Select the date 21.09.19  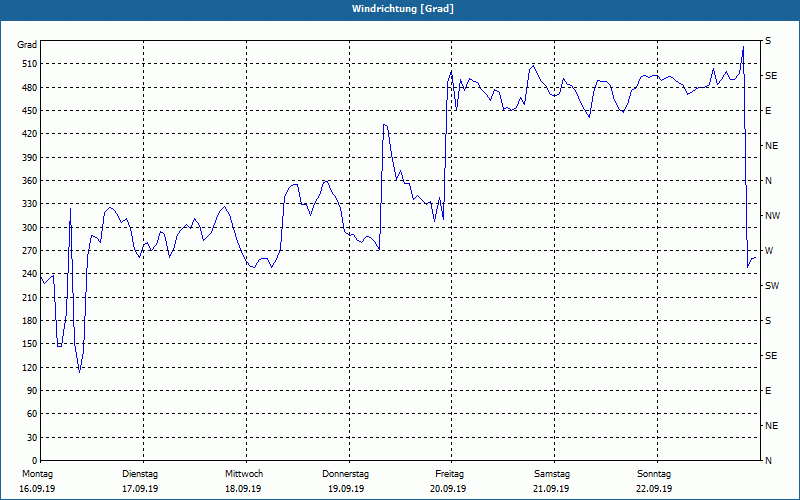(552, 489)
